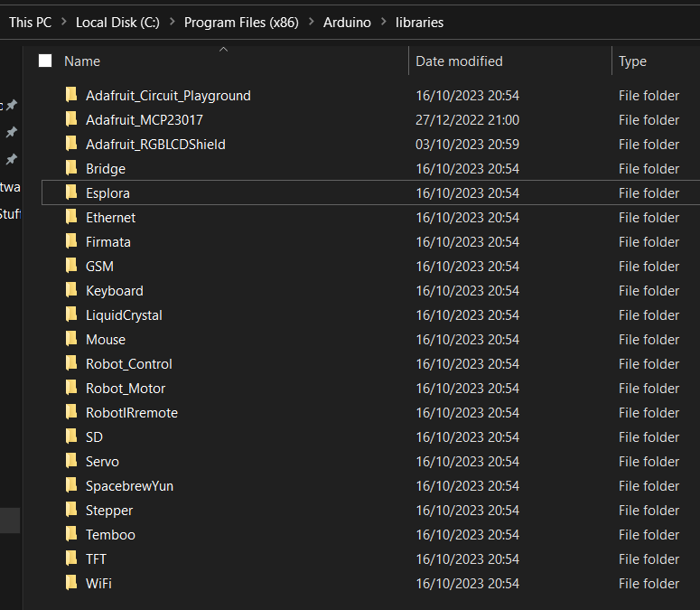Image resolution: width=700 pixels, height=610 pixels.
Task: Click the GSM folder icon
Action: point(71,267)
